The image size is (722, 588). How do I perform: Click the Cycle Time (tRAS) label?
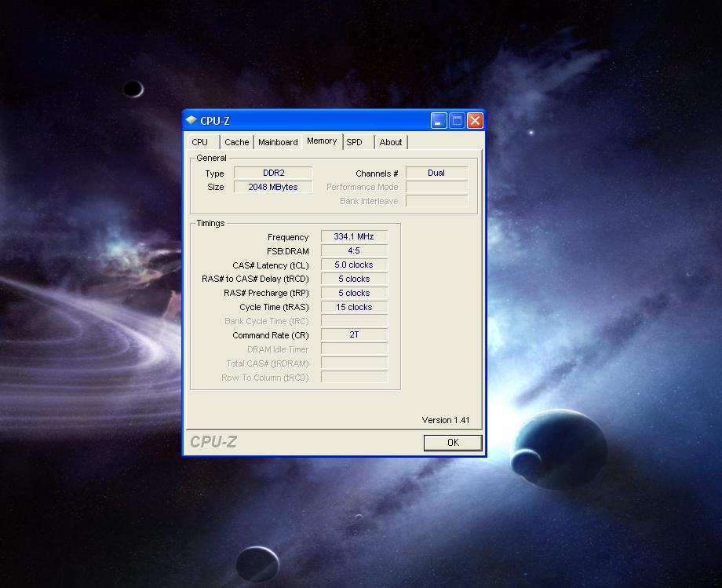point(274,307)
